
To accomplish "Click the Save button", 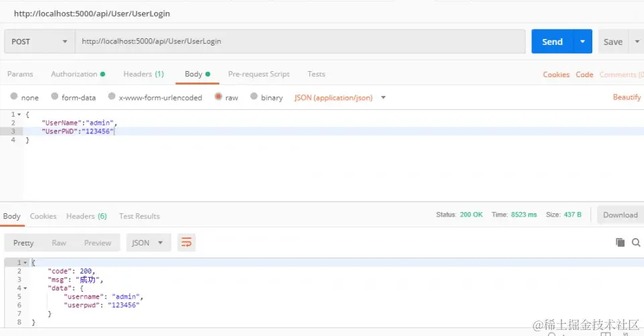I will 612,42.
